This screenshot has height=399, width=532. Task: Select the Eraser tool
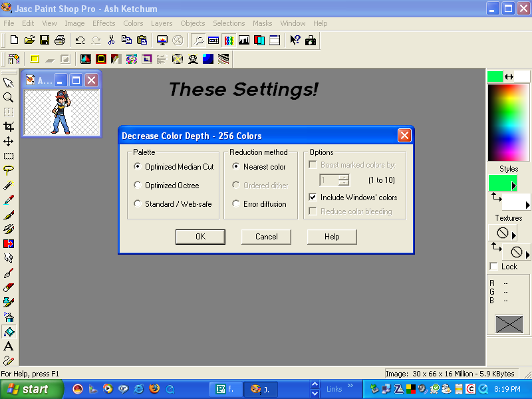click(9, 287)
